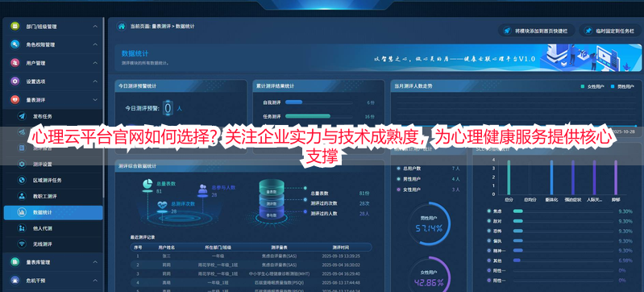The image size is (644, 292).
Task: Open 发布任务 menu item
Action: coord(53,116)
